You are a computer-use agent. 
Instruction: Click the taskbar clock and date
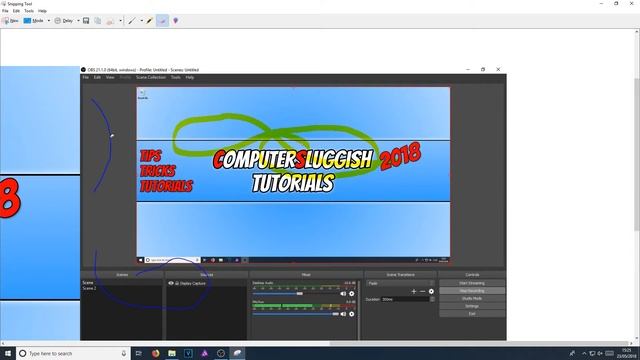[x=626, y=353]
